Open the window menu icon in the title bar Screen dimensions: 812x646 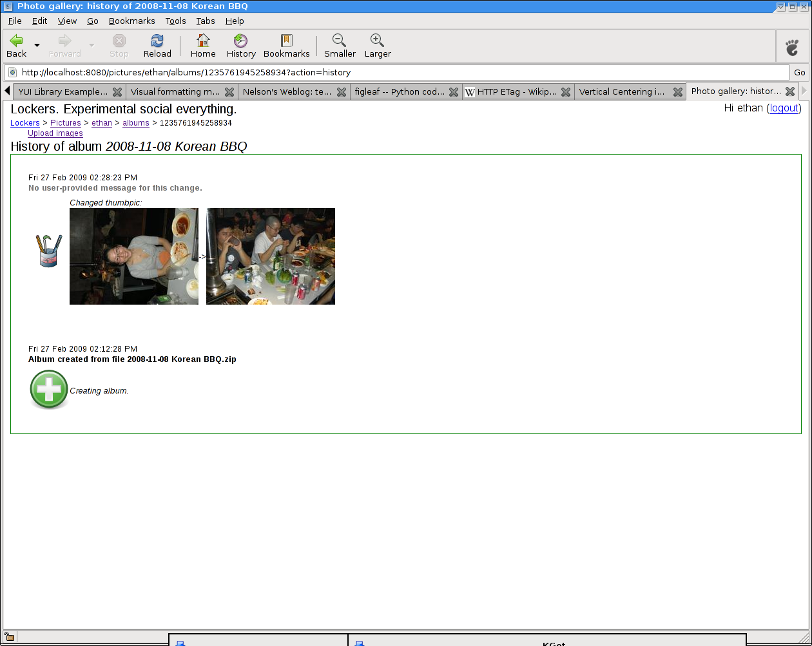(7, 6)
